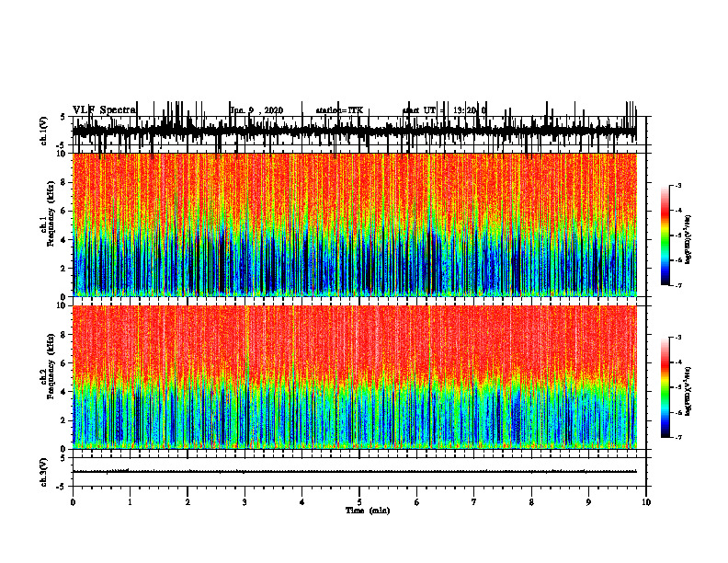Click the "8" tick on the time axis
Screen dimensions: 728x563
(531, 502)
